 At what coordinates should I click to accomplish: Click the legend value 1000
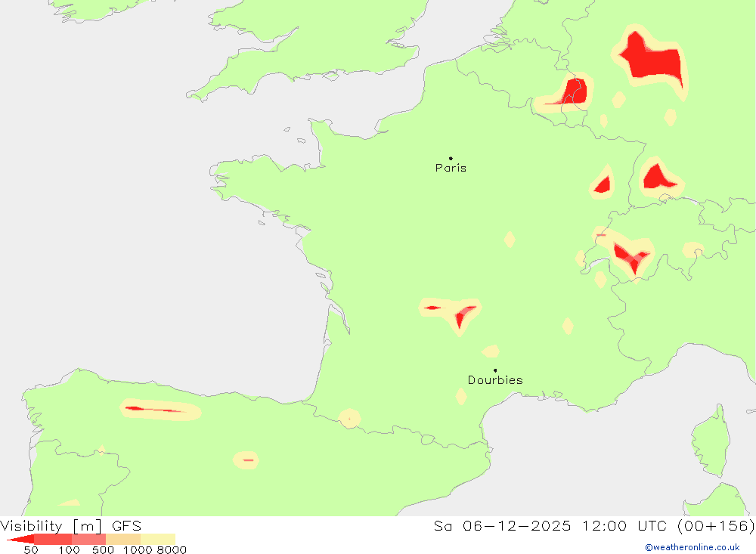(138, 549)
